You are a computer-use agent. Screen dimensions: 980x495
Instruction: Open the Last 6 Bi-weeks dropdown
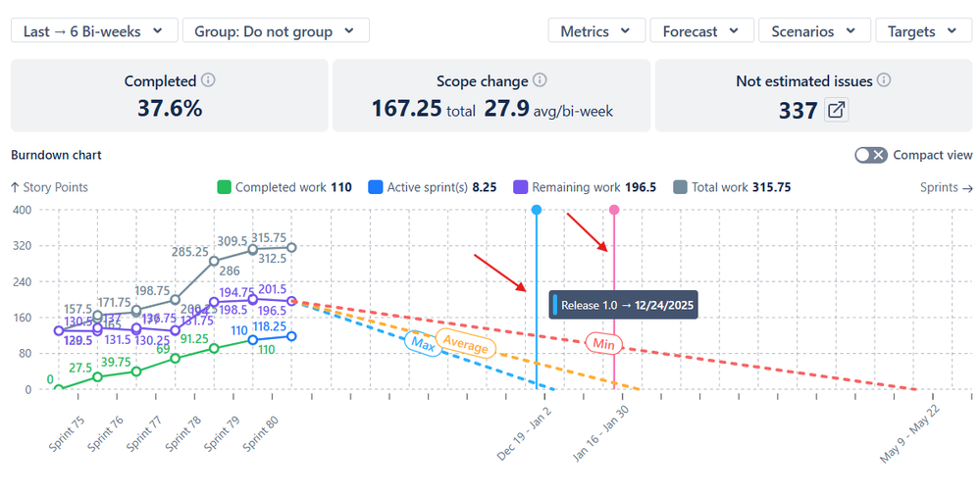[94, 31]
